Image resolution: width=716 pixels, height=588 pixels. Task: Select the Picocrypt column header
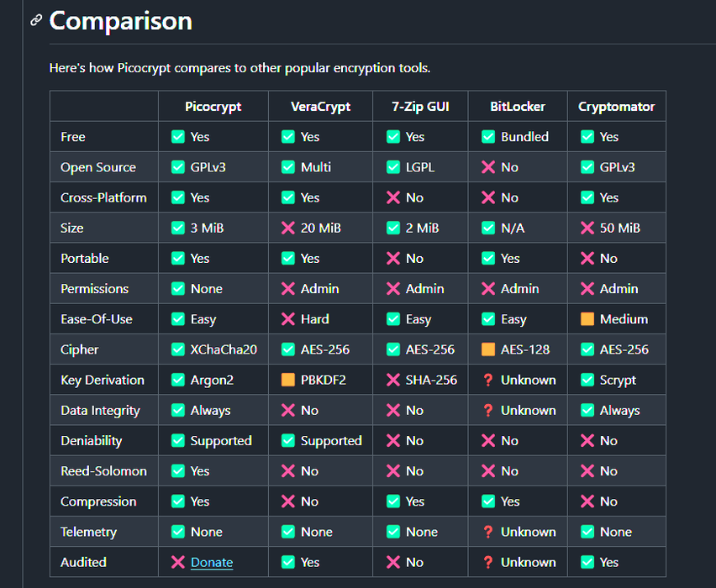click(x=213, y=106)
